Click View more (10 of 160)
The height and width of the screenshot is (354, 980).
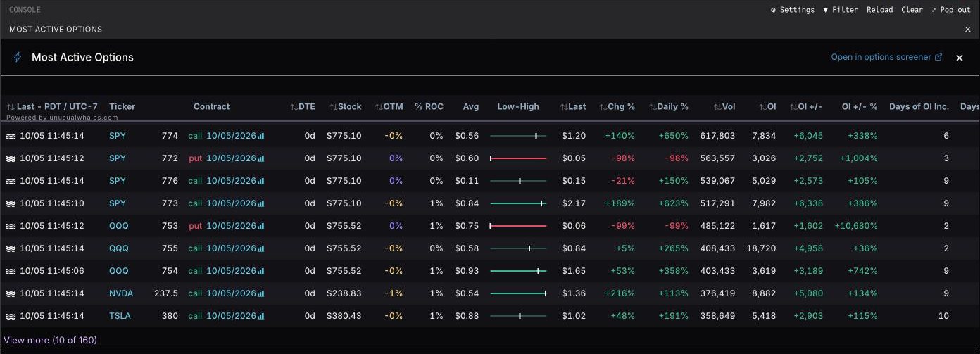coord(51,340)
